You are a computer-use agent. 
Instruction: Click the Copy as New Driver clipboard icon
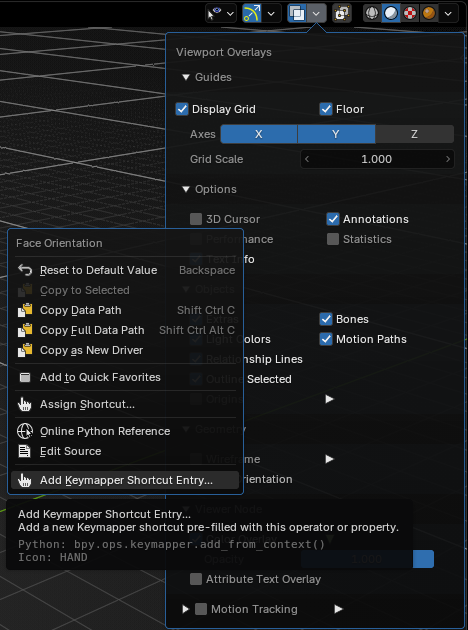(x=25, y=350)
